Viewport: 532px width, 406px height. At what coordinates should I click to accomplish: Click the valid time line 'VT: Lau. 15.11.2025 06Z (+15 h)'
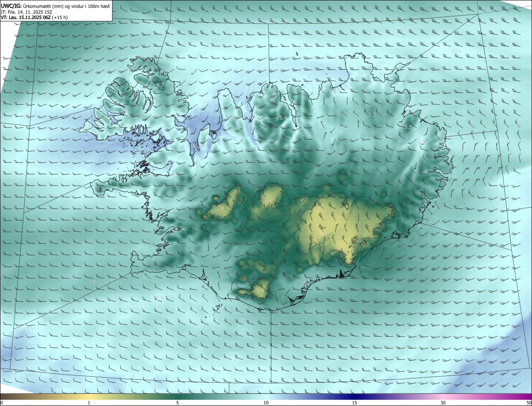coord(34,17)
